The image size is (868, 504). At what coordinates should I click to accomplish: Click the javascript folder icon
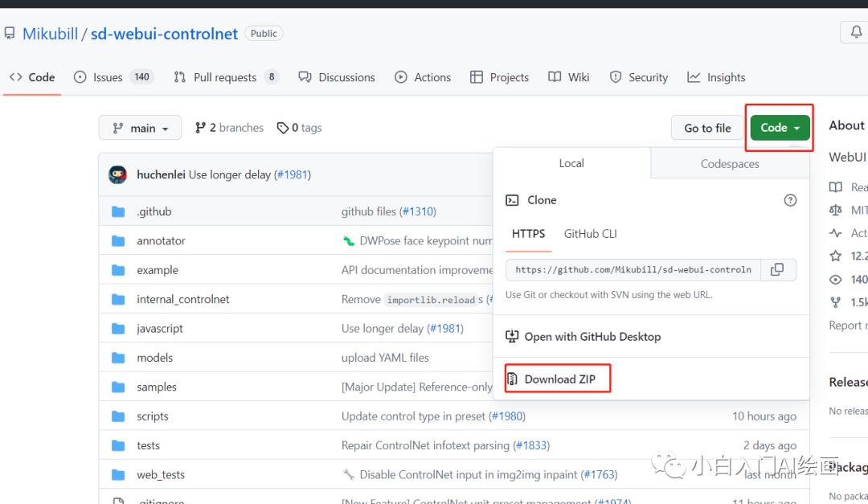click(x=118, y=329)
